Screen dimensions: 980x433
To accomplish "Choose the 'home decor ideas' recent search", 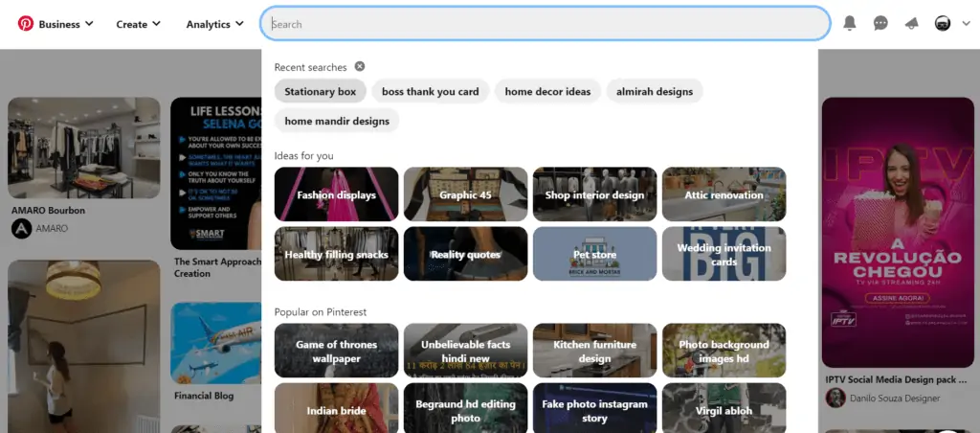I will [x=547, y=92].
